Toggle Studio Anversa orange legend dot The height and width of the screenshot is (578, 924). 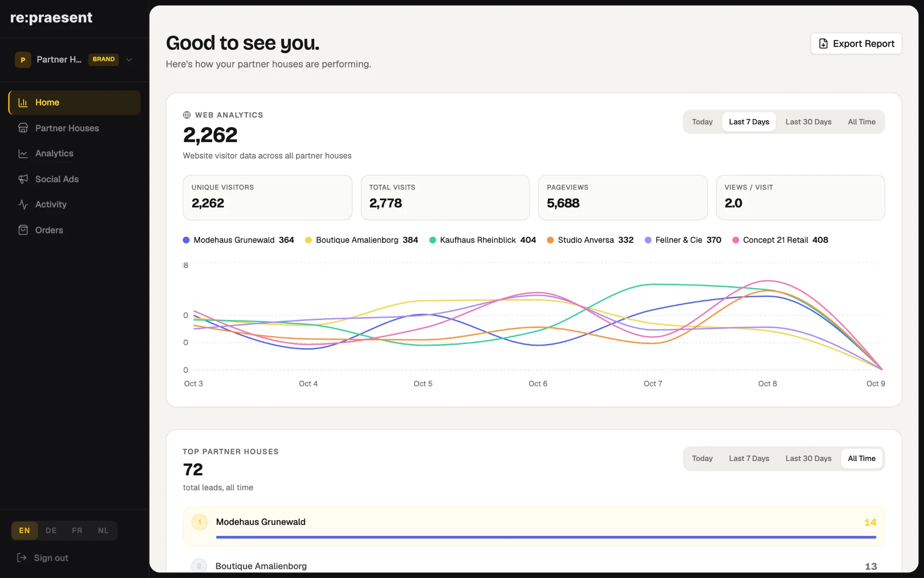tap(550, 240)
